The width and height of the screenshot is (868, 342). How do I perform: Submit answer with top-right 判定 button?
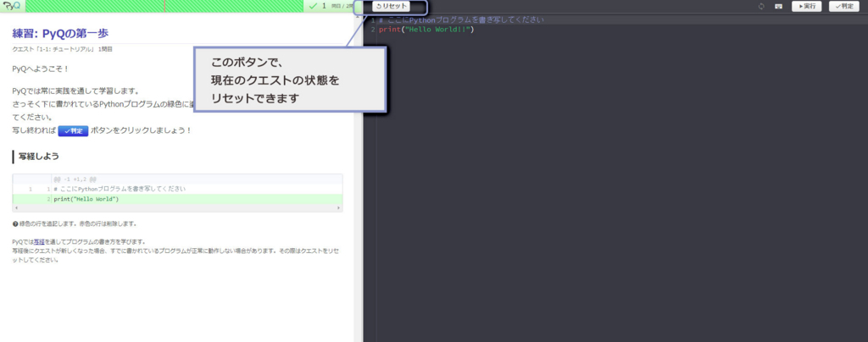pos(844,7)
